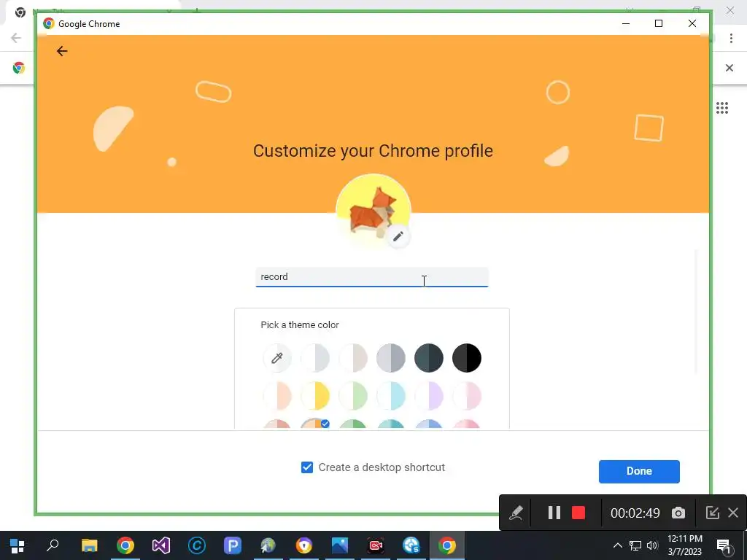Open the globe-with-arrow taskbar app

[268, 545]
